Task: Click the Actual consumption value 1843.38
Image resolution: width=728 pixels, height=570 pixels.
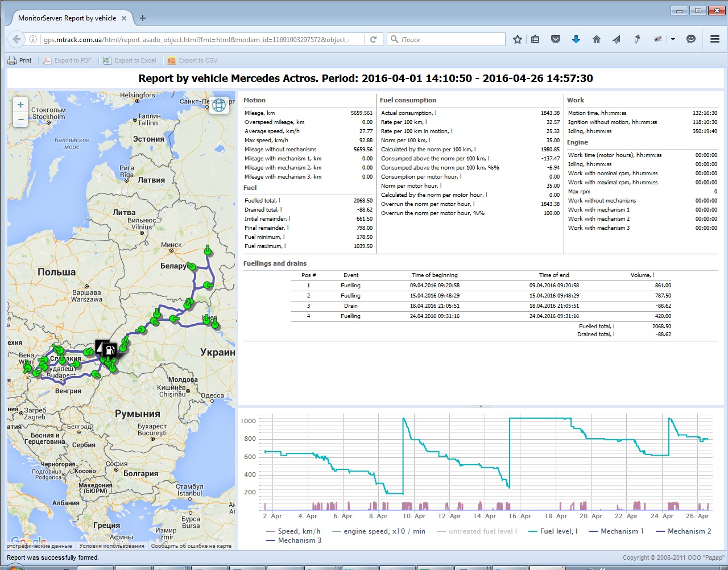Action: coord(550,113)
